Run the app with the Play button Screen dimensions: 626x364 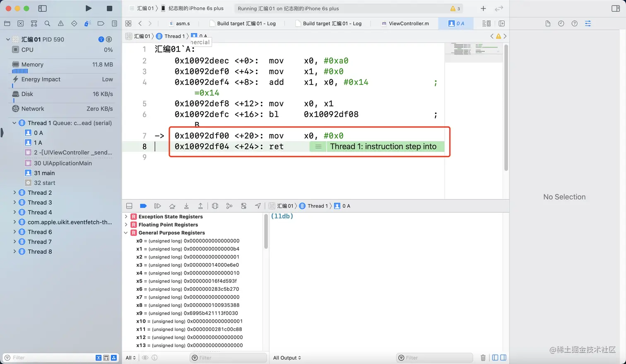click(x=88, y=8)
